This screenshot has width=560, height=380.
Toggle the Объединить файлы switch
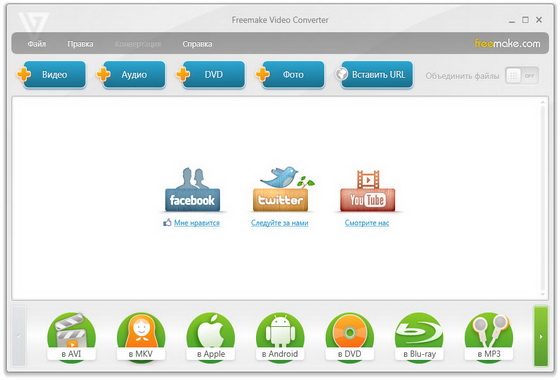click(522, 76)
